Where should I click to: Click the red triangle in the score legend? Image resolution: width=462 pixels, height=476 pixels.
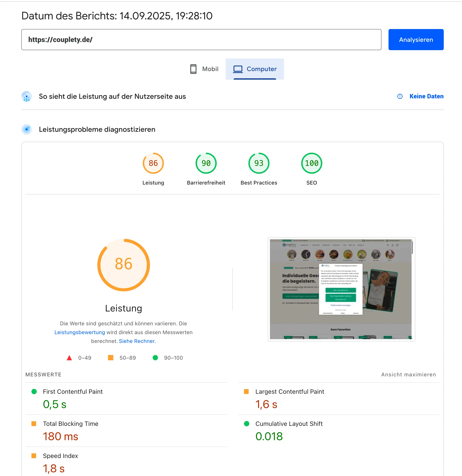coord(69,357)
